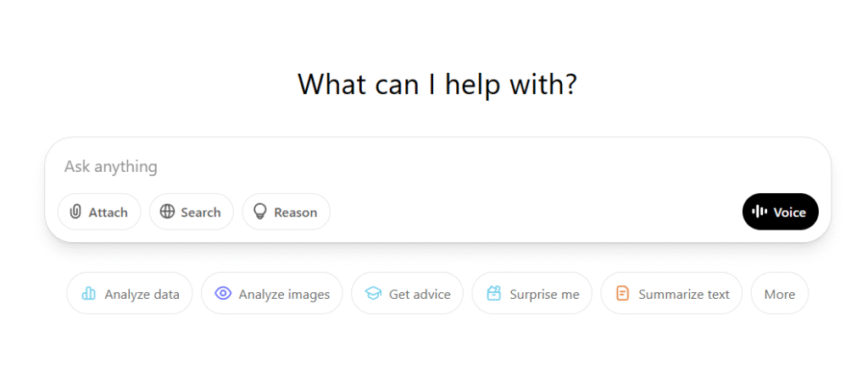
Task: Click the gift icon for Surprise me
Action: click(494, 293)
